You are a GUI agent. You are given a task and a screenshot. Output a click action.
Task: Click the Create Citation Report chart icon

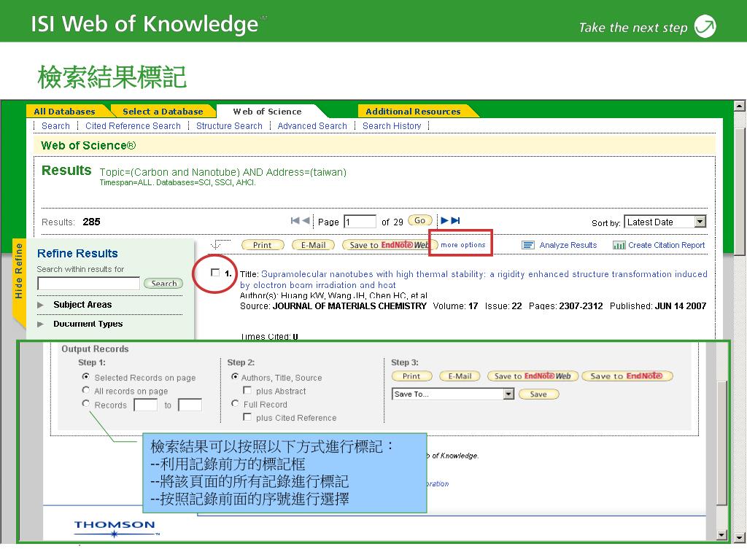click(619, 245)
